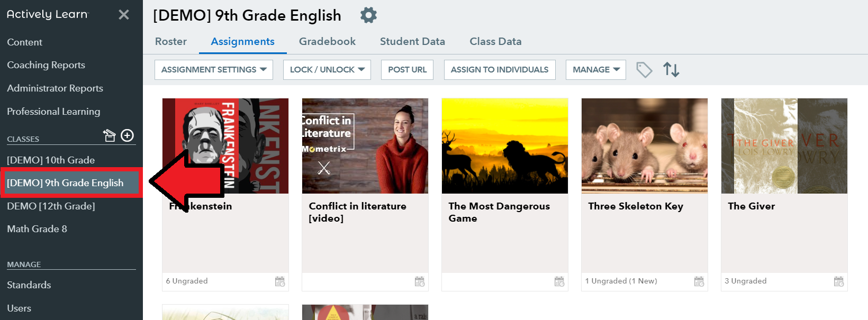The width and height of the screenshot is (868, 320).
Task: Open class settings gear icon
Action: click(368, 15)
